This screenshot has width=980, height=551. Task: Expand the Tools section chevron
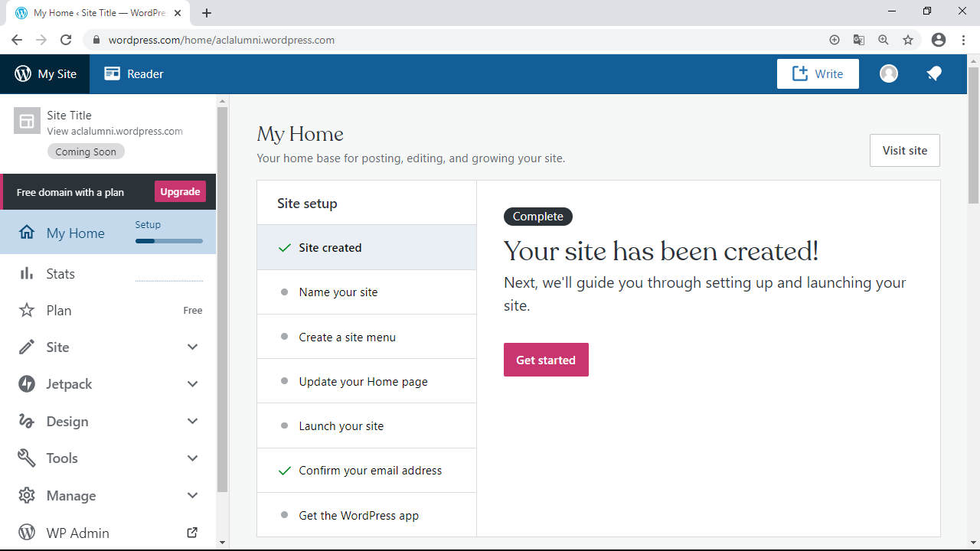point(192,458)
